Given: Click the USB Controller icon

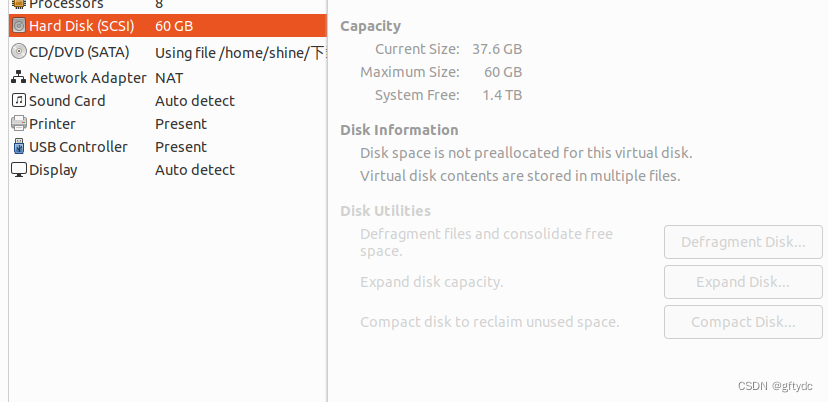Looking at the screenshot, I should coord(18,147).
